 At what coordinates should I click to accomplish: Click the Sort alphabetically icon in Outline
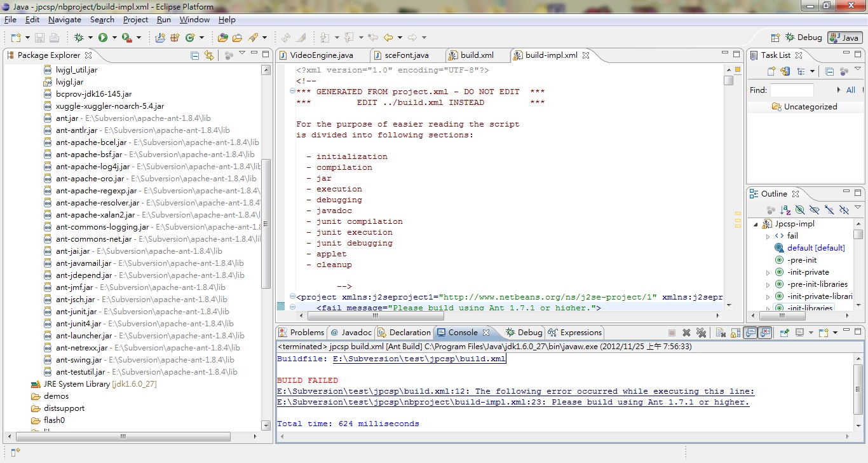tap(785, 210)
